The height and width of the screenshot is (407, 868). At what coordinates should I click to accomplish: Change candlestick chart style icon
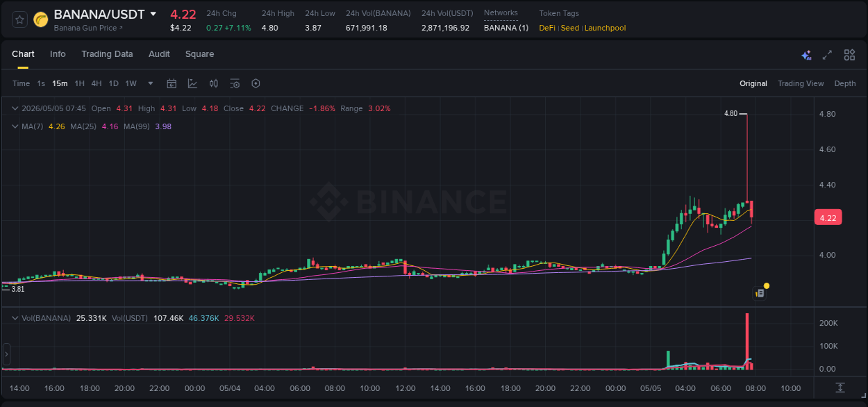pyautogui.click(x=214, y=83)
